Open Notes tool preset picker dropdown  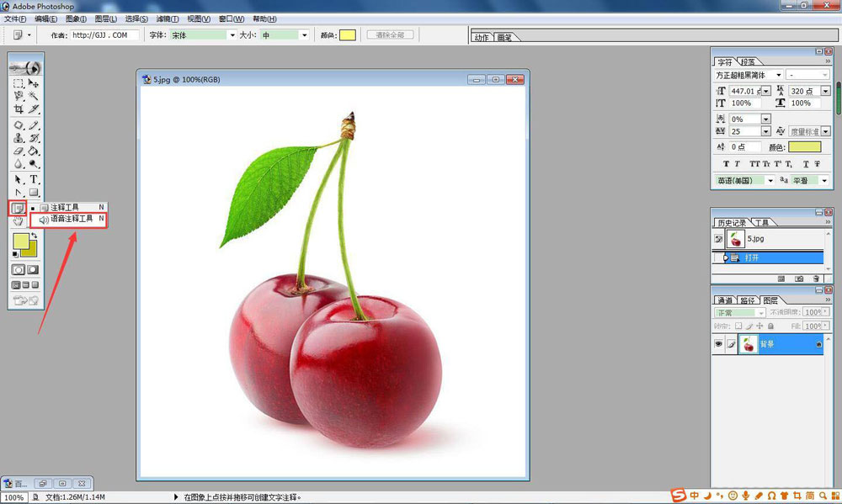[x=29, y=34]
